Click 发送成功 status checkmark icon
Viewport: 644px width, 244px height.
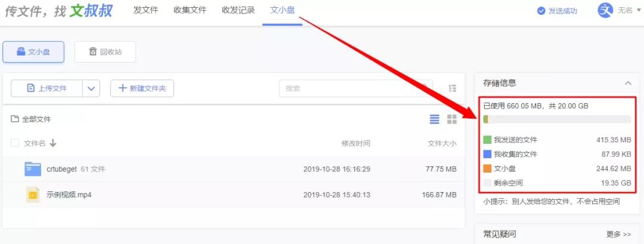pyautogui.click(x=541, y=11)
